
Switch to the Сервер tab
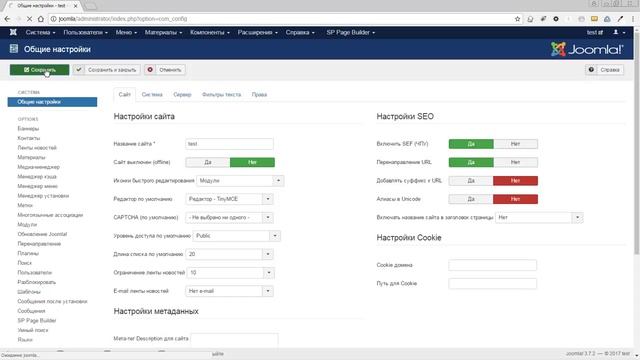pos(182,94)
